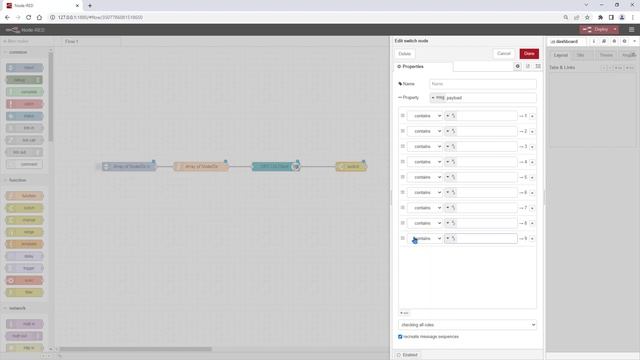Remove rule 3 with its delete icon
This screenshot has height=360, width=640.
click(532, 147)
